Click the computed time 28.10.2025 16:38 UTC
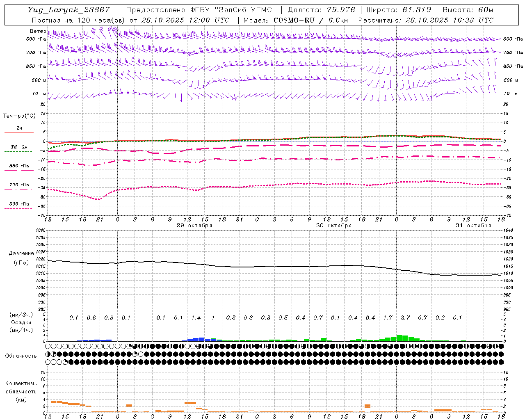This screenshot has width=525, height=420. click(450, 20)
